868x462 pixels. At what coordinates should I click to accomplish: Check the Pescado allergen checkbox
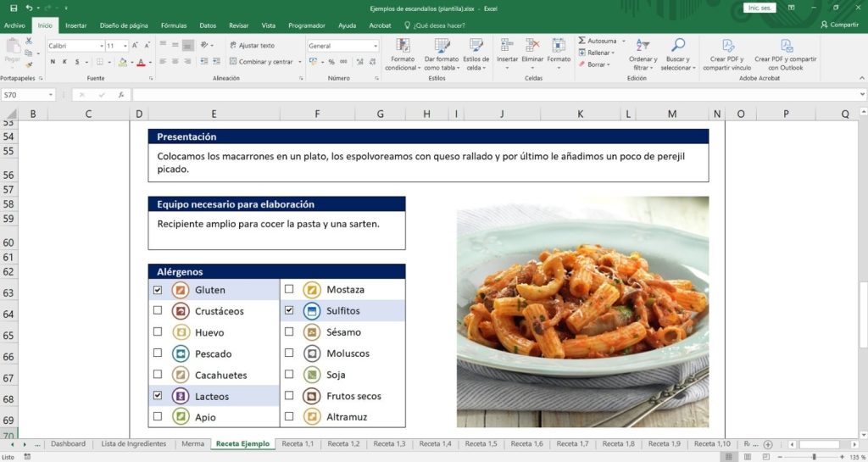pyautogui.click(x=158, y=353)
